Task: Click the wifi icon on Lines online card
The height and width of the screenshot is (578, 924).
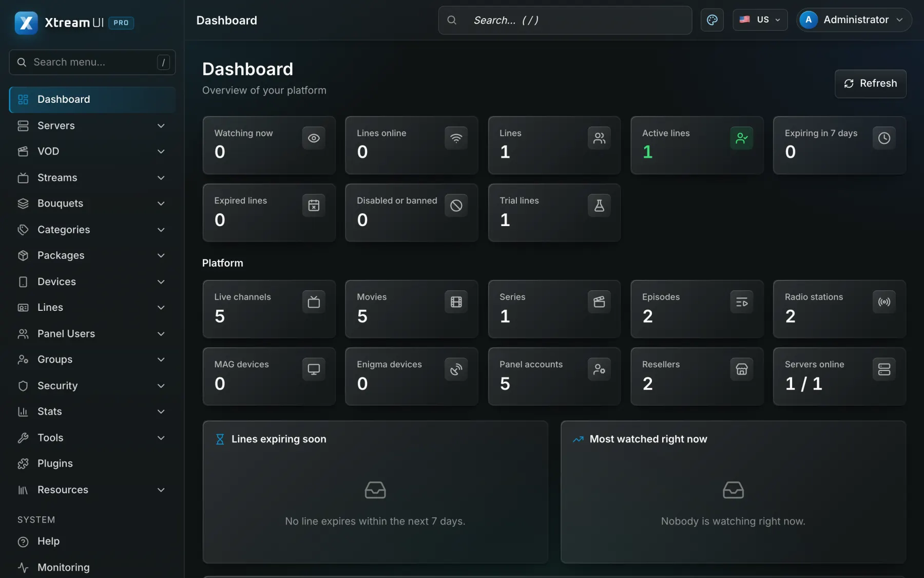Action: click(x=456, y=138)
